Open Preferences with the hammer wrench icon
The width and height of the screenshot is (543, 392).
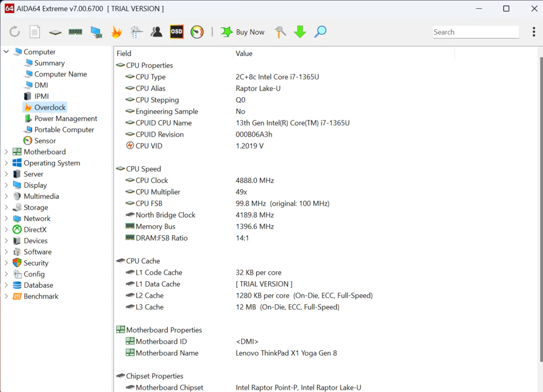(280, 32)
